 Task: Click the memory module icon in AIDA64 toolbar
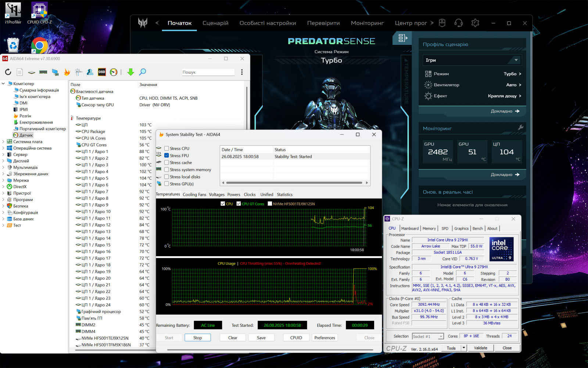pos(43,72)
